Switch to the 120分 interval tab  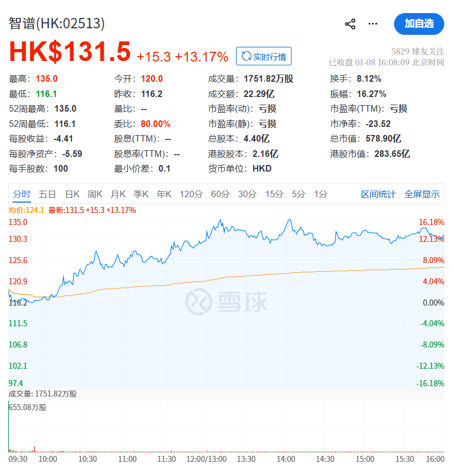coord(191,194)
